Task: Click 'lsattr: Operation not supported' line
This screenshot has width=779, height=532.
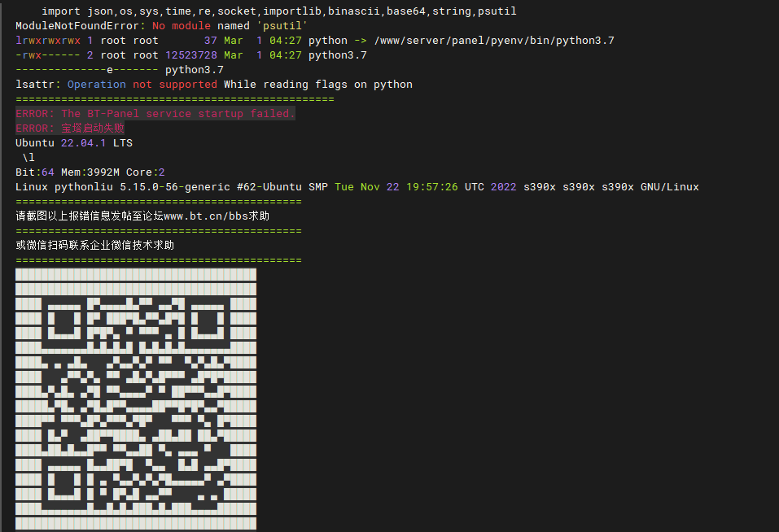Action: [x=213, y=85]
